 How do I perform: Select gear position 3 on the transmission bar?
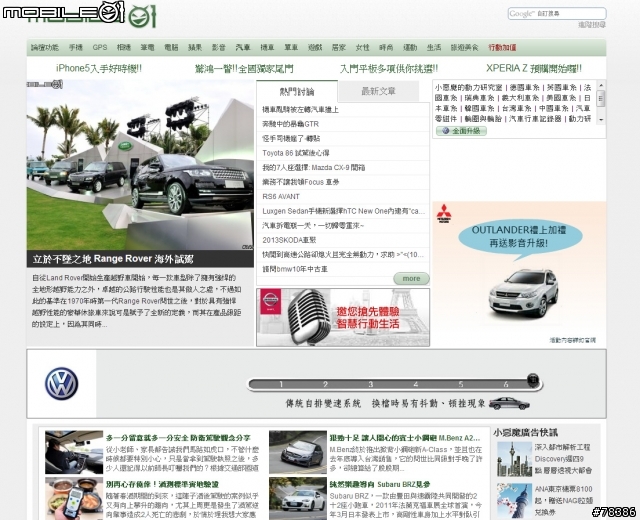[x=370, y=384]
